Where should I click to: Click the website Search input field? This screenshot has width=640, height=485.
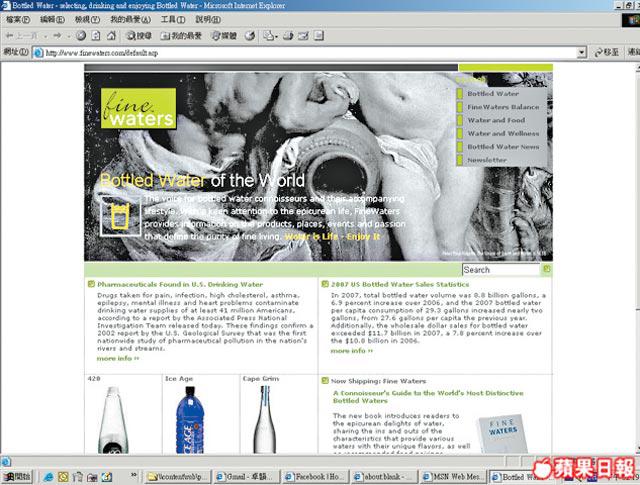tap(501, 270)
